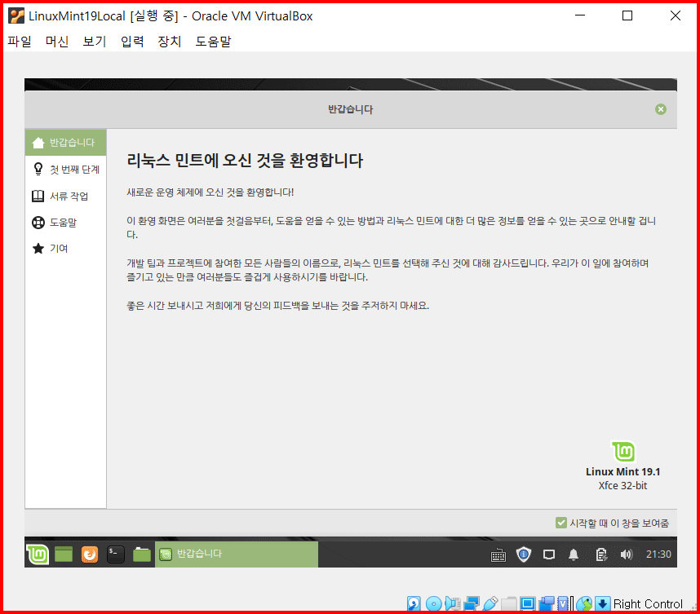Viewport: 700px width, 614px height.
Task: Click the clipboard manager tray icon
Action: (601, 554)
